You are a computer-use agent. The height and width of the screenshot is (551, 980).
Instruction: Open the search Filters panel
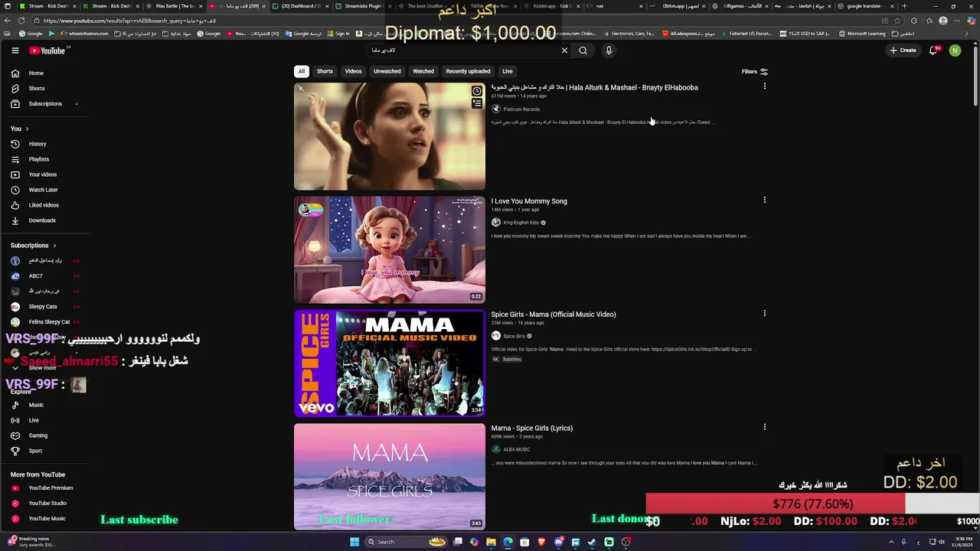point(755,72)
